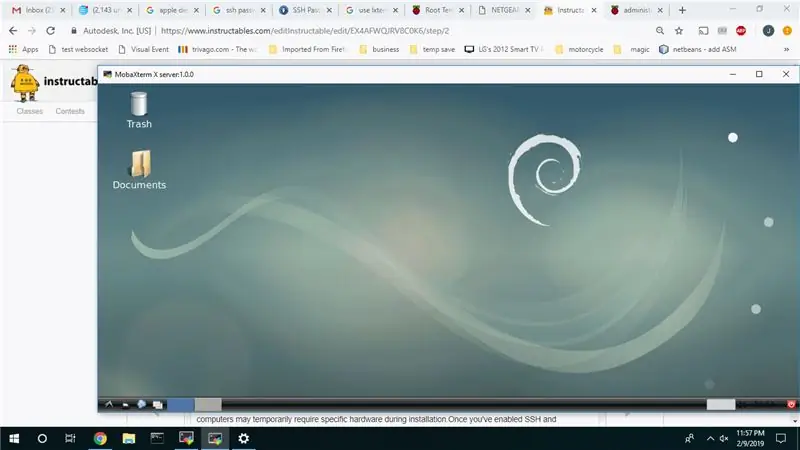Viewport: 800px width, 450px height.
Task: Switch to the first blue workspace in pager
Action: coord(180,405)
